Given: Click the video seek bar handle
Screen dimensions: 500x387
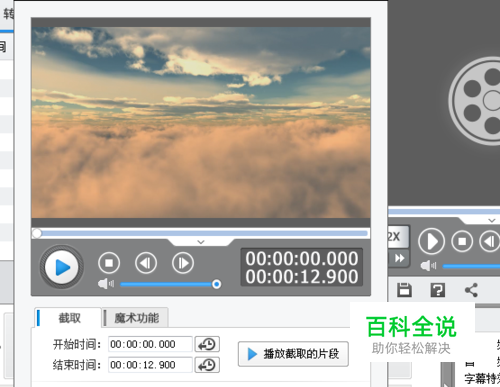Looking at the screenshot, I should coord(37,233).
